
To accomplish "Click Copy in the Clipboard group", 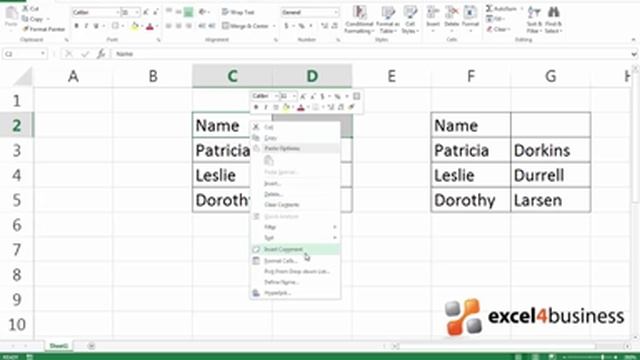I will click(33, 19).
